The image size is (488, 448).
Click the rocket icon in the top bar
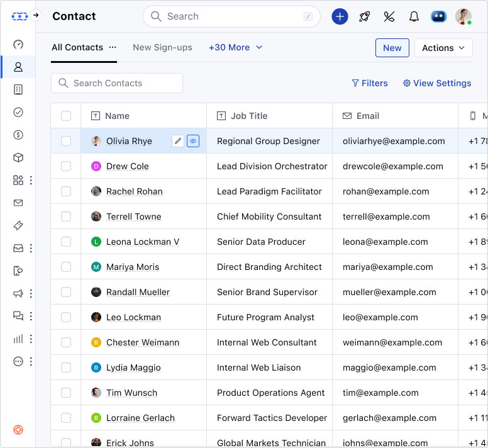[364, 17]
